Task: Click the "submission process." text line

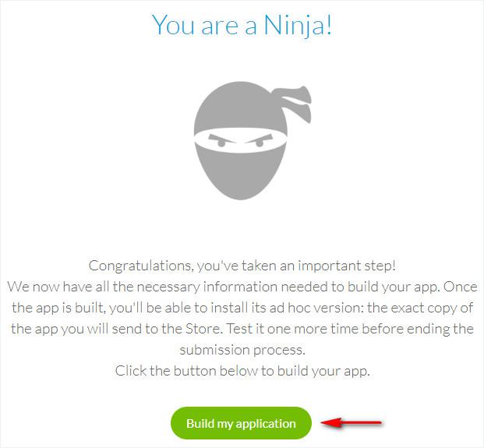Action: (242, 349)
